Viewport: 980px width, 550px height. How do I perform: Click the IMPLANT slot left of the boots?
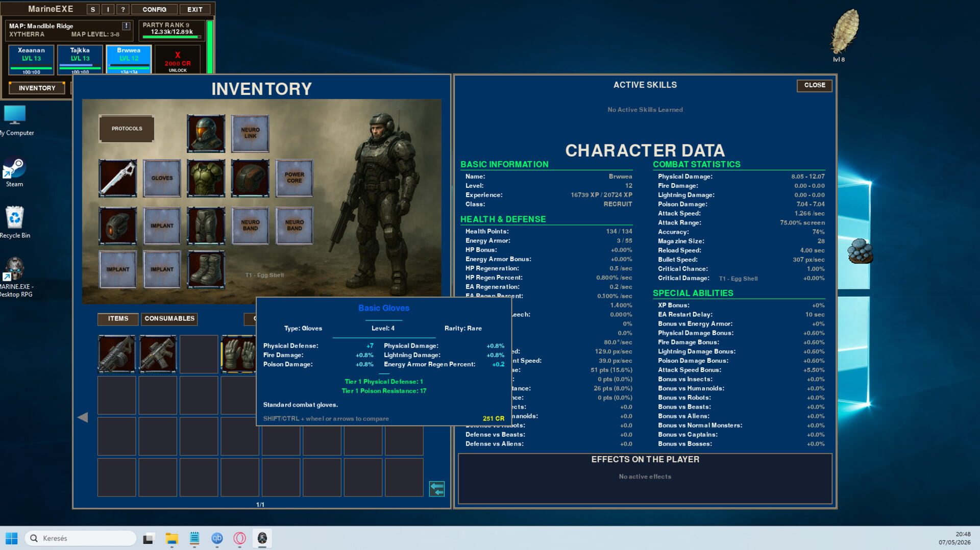[x=162, y=269]
